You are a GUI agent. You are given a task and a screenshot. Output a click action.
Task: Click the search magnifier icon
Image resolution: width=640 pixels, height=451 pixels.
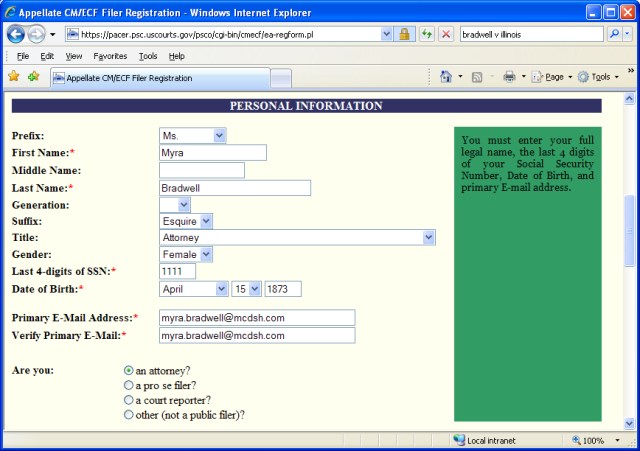(614, 34)
